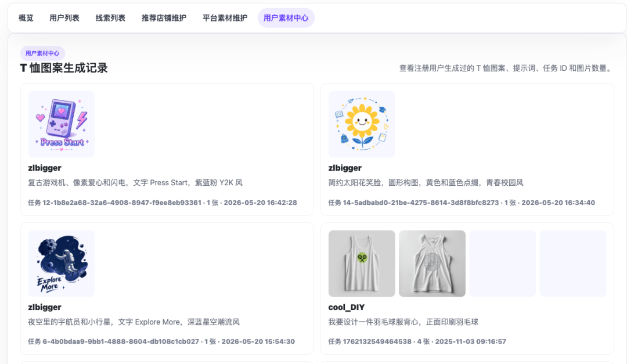The width and height of the screenshot is (627, 364).
Task: Click the purple 用户素材中心 badge
Action: (42, 53)
